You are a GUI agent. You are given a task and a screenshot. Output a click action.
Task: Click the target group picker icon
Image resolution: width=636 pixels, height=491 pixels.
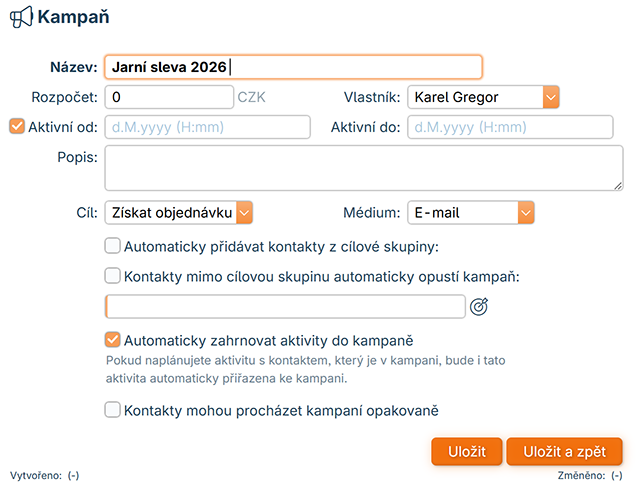479,307
